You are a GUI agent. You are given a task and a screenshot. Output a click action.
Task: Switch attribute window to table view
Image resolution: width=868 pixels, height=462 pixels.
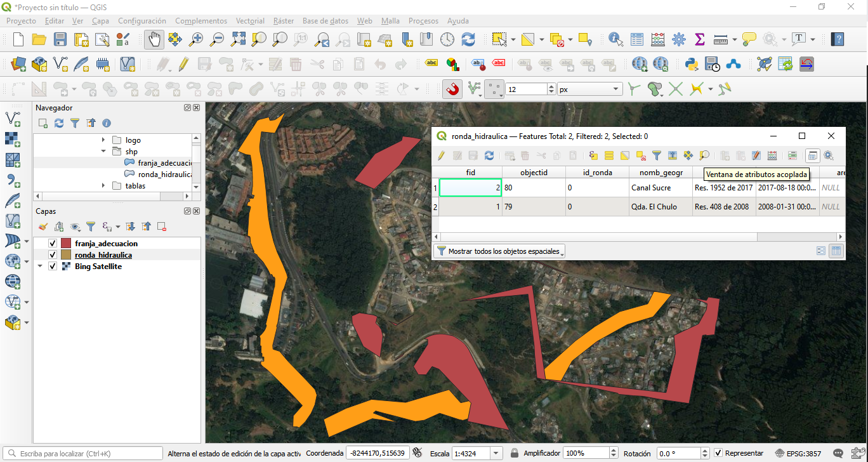(x=836, y=251)
